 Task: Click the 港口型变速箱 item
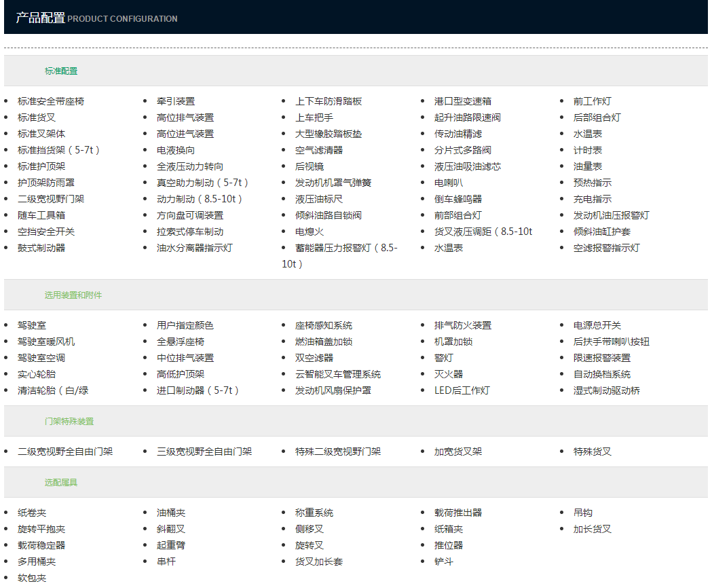[x=463, y=101]
